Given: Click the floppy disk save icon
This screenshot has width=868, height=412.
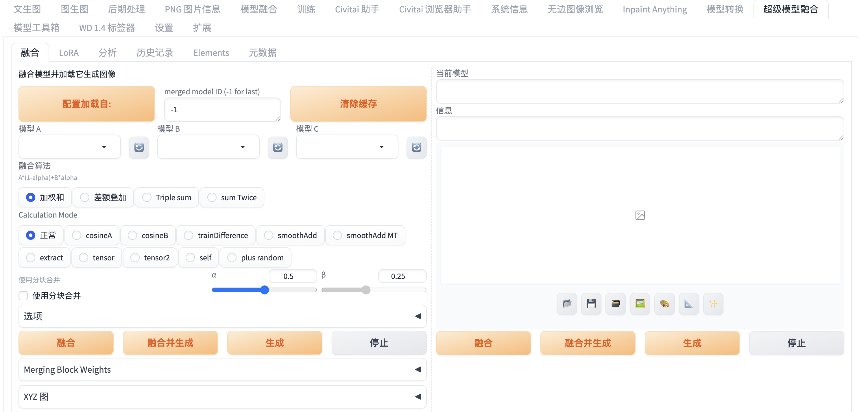Looking at the screenshot, I should pyautogui.click(x=591, y=304).
